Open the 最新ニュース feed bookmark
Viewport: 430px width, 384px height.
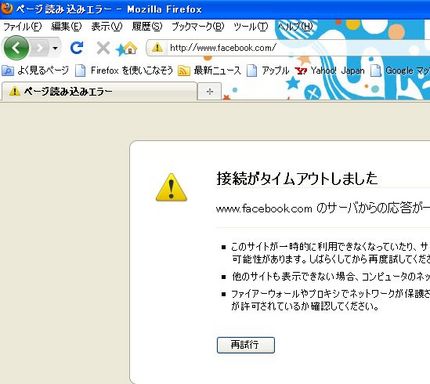click(209, 71)
